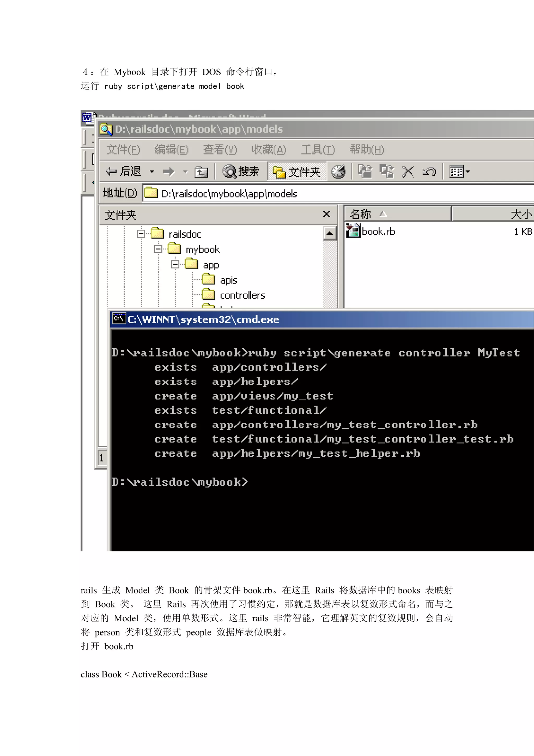Click the Search (搜索) toolbar button
The height and width of the screenshot is (756, 534).
[x=240, y=171]
